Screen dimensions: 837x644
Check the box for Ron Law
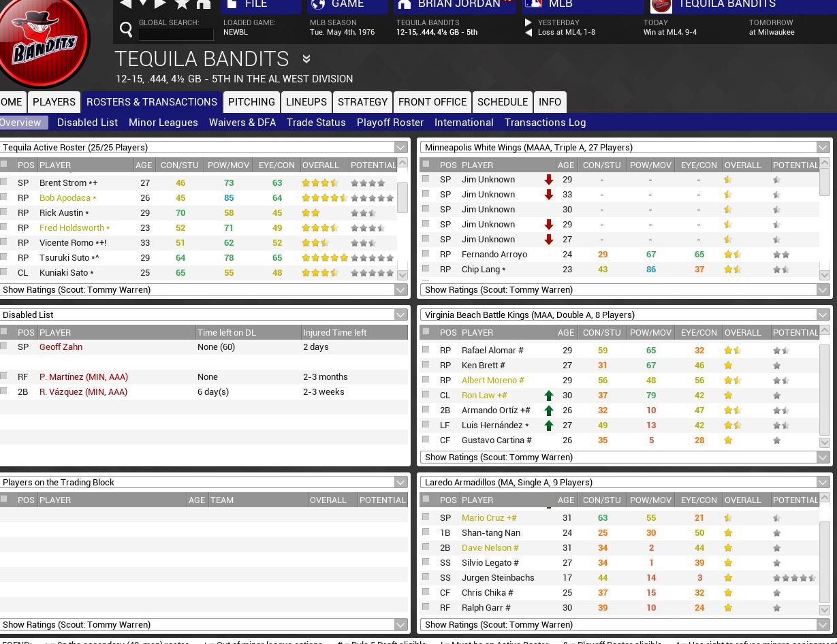point(426,395)
